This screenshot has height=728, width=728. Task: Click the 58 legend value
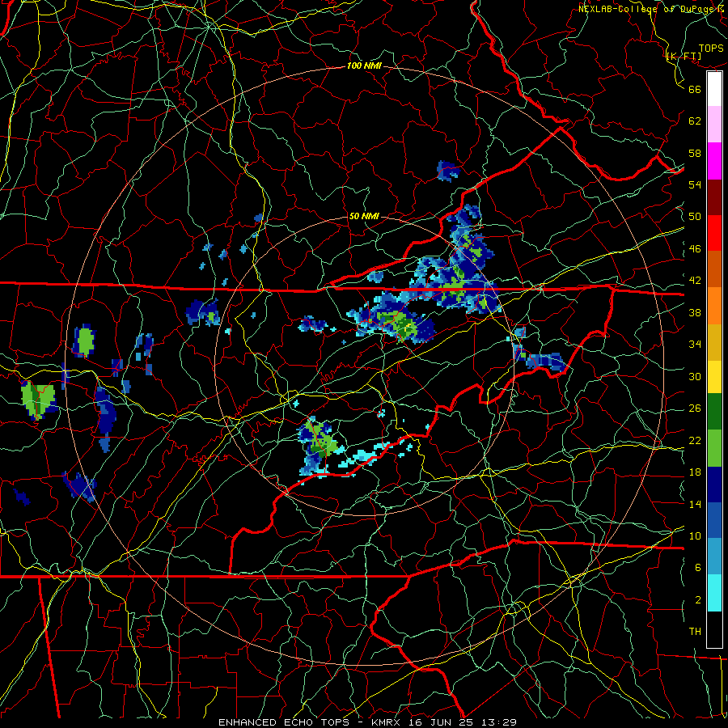tap(695, 153)
